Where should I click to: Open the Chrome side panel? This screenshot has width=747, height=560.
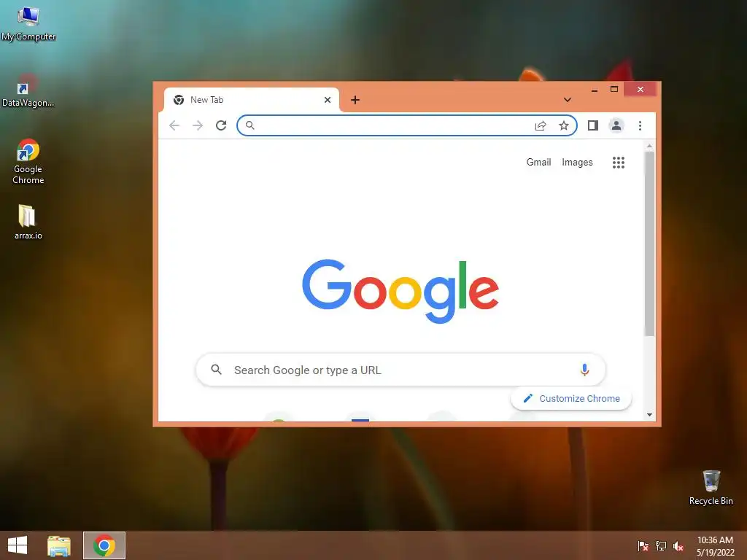(592, 125)
